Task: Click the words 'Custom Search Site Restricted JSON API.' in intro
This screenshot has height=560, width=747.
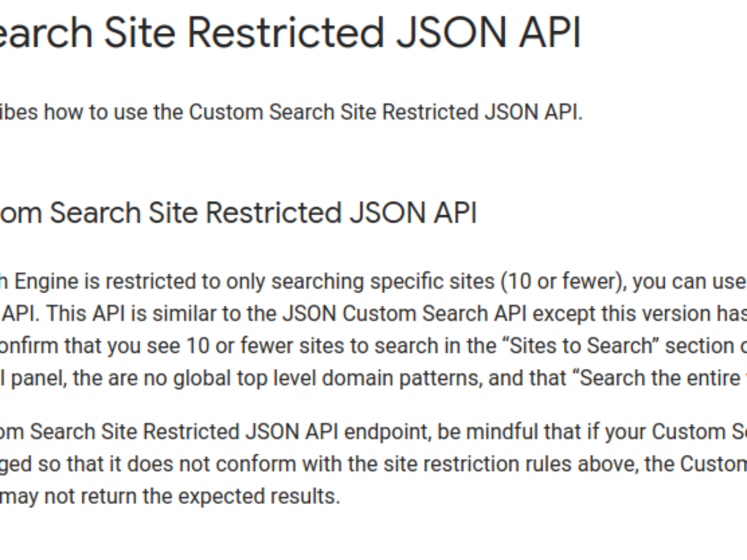Action: (386, 113)
